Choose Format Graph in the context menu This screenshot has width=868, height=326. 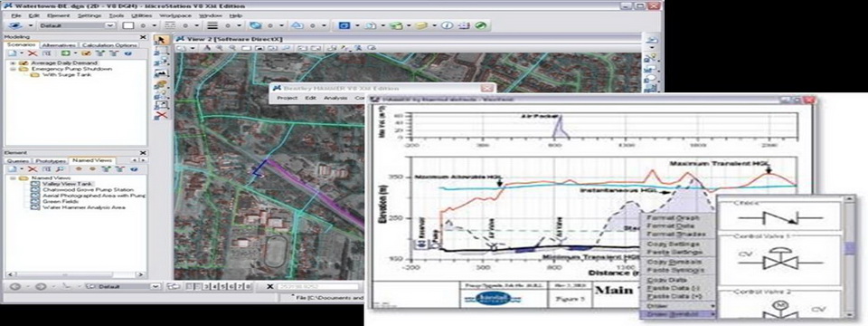point(674,217)
